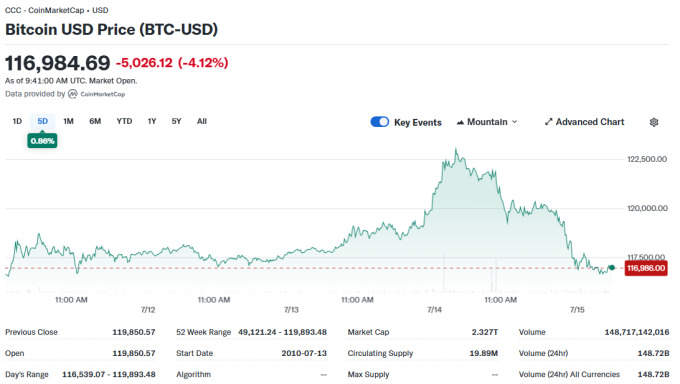This screenshot has height=384, width=680.
Task: Toggle the Key Events switch
Action: point(379,122)
